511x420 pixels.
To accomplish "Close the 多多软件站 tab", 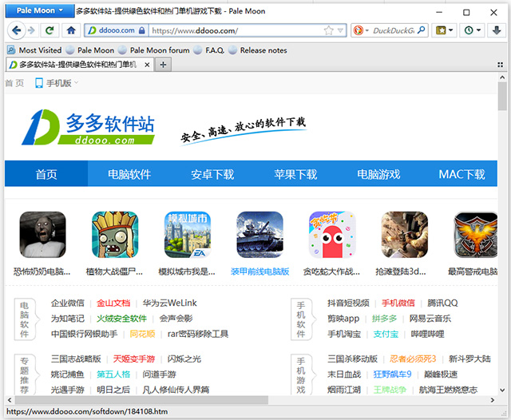I will click(x=145, y=65).
